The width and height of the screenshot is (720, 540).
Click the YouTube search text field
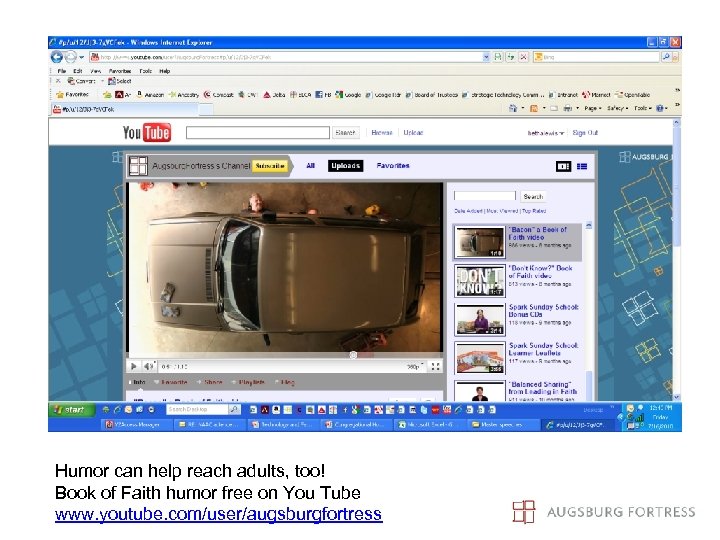258,133
